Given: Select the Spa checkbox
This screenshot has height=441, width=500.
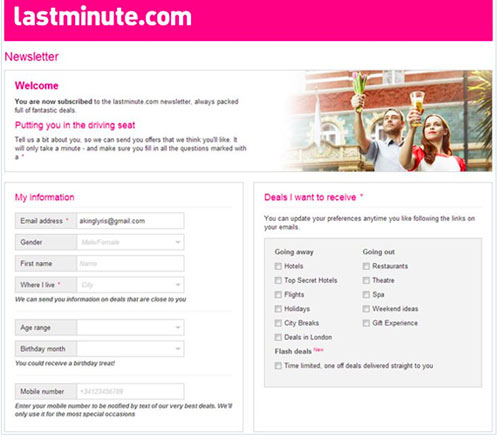Looking at the screenshot, I should pyautogui.click(x=366, y=295).
